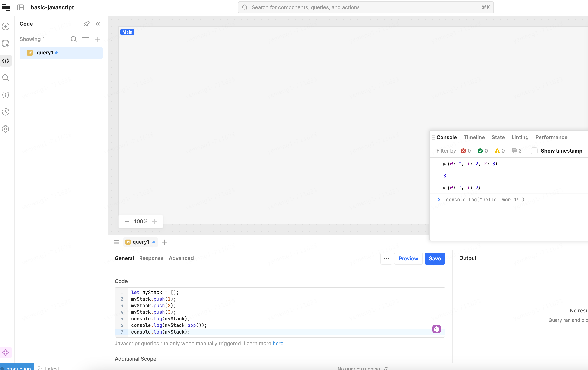Open the code list filter icon
Screen dimensions: 588x370
tap(86, 39)
